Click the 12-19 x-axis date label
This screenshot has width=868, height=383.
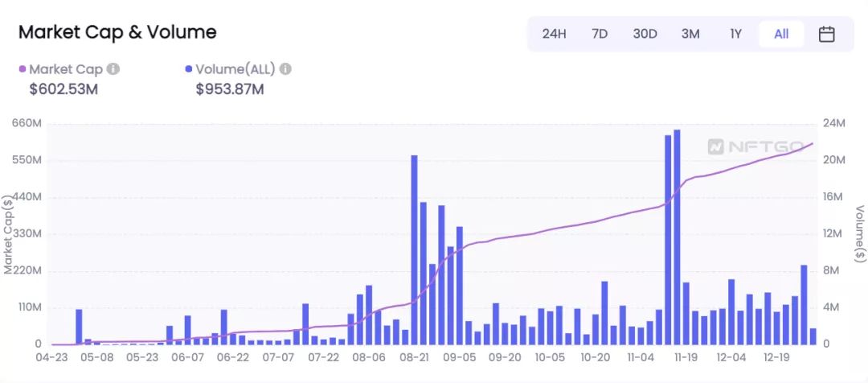(776, 357)
